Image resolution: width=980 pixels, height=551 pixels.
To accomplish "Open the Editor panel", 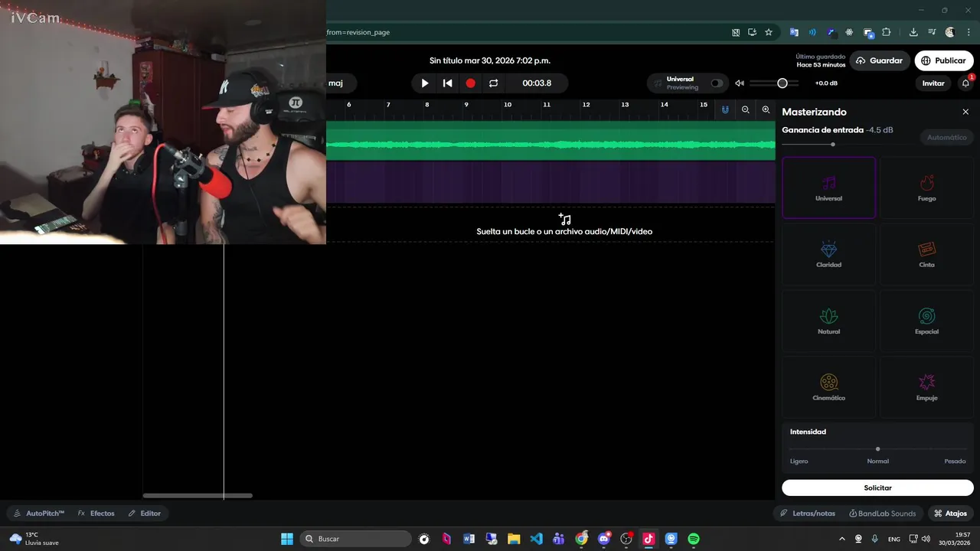I will 144,514.
